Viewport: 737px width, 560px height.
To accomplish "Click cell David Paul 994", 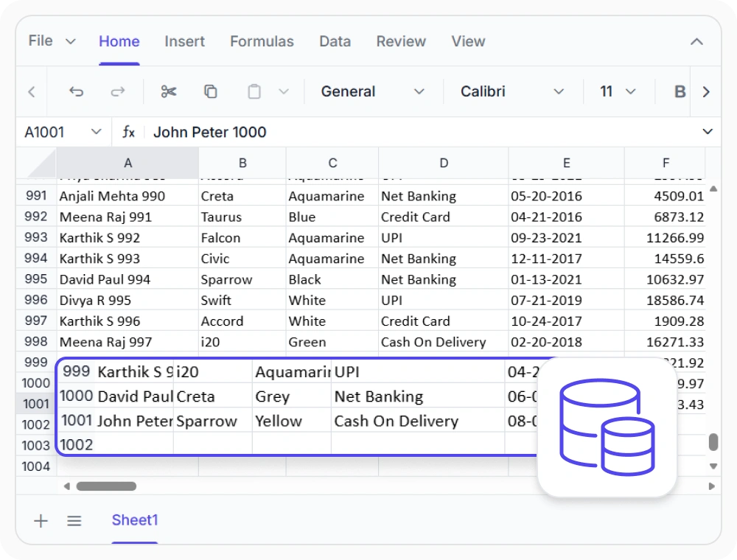I will [128, 279].
